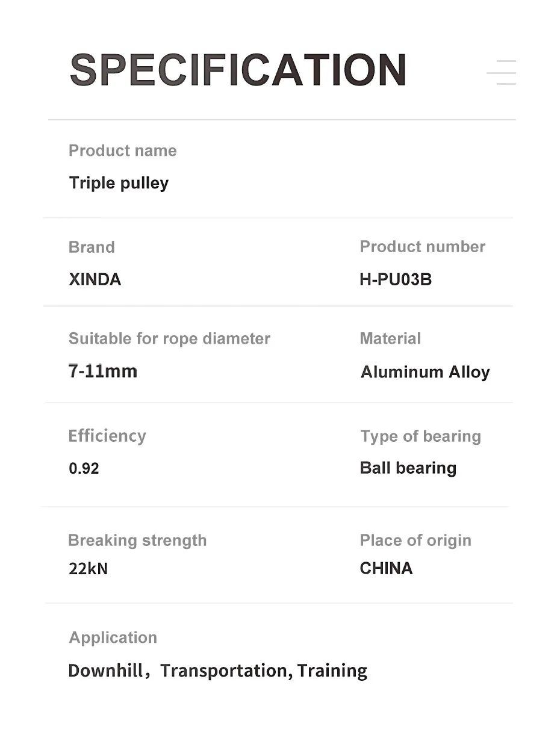Select the Brand label

92,247
